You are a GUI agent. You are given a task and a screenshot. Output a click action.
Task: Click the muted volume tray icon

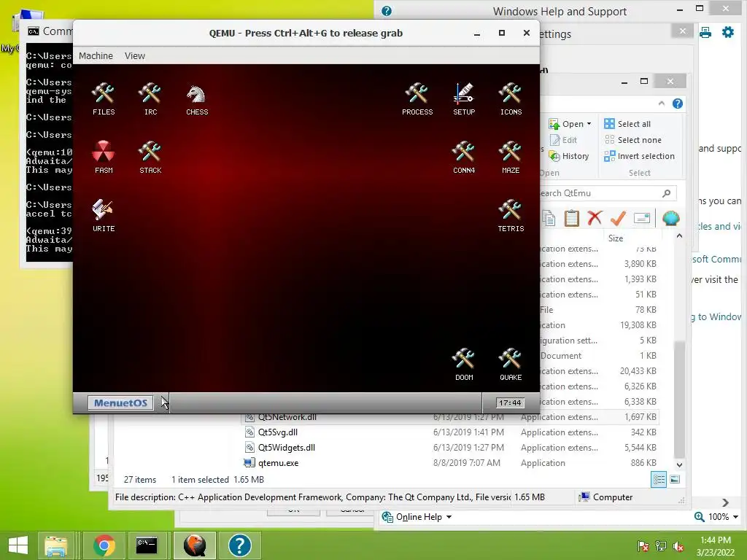(678, 547)
